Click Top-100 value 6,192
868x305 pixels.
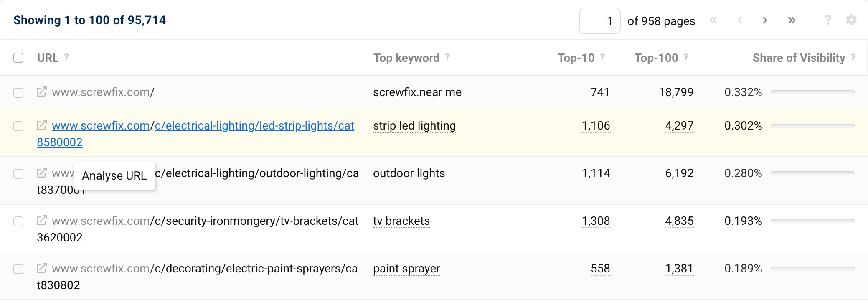click(x=680, y=173)
